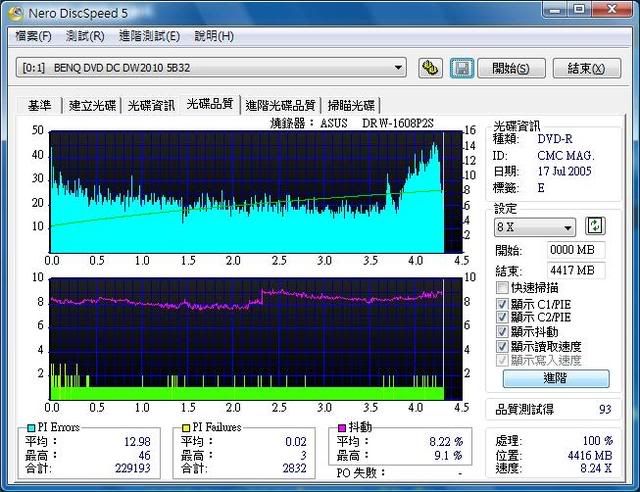Click the 品質測試得 score 93
Image resolution: width=640 pixels, height=492 pixels.
pyautogui.click(x=605, y=410)
